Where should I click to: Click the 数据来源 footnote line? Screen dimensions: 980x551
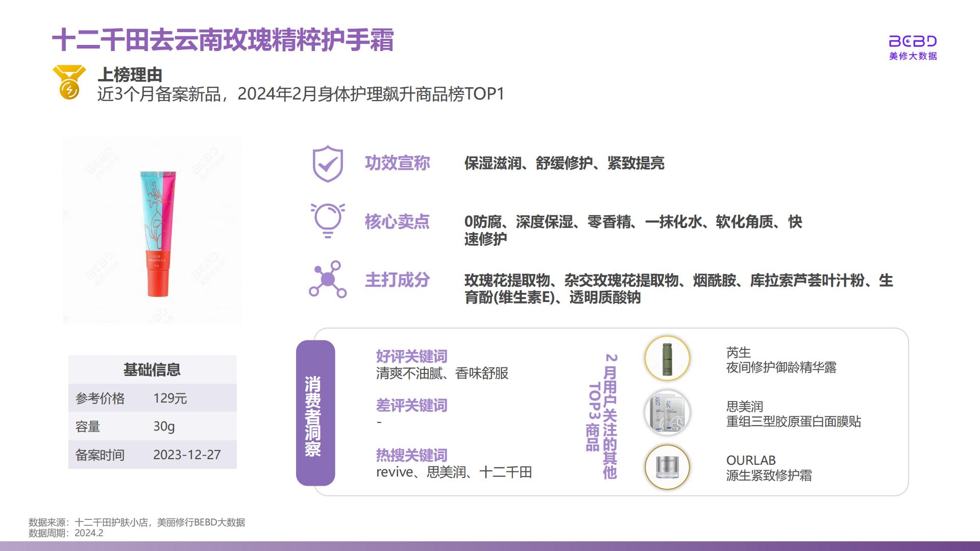137,522
